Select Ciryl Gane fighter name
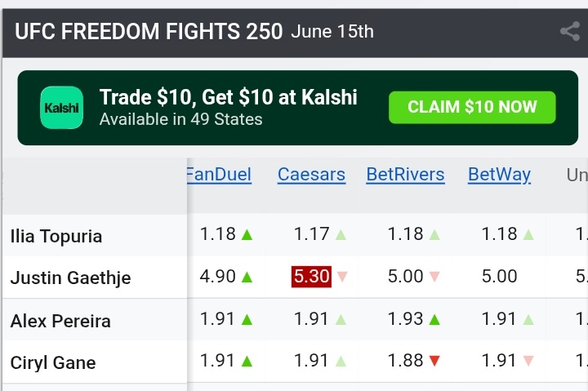The height and width of the screenshot is (391, 588). (x=53, y=363)
